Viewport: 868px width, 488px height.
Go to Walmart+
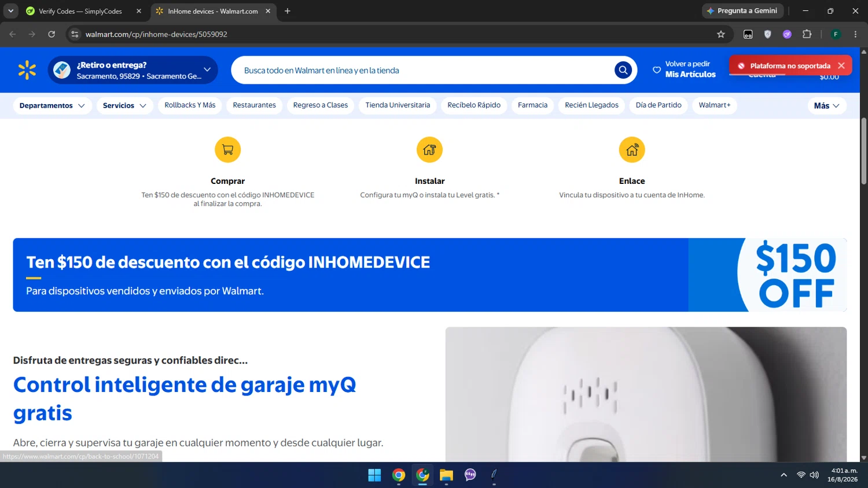[x=715, y=105]
